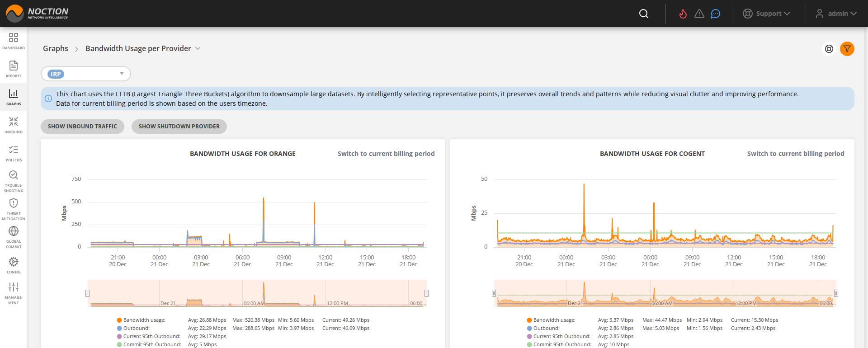Open the admin user dropdown
This screenshot has width=868, height=348.
836,14
